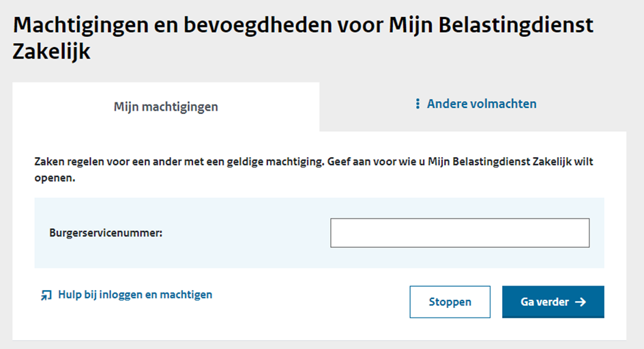Continue with the Ga verder button
The height and width of the screenshot is (349, 644).
[553, 302]
